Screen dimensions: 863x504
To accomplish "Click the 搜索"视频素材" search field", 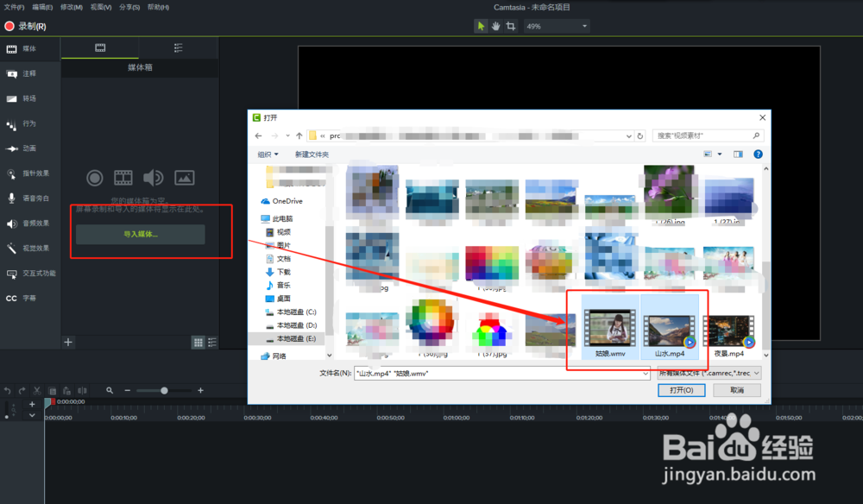I will 708,135.
